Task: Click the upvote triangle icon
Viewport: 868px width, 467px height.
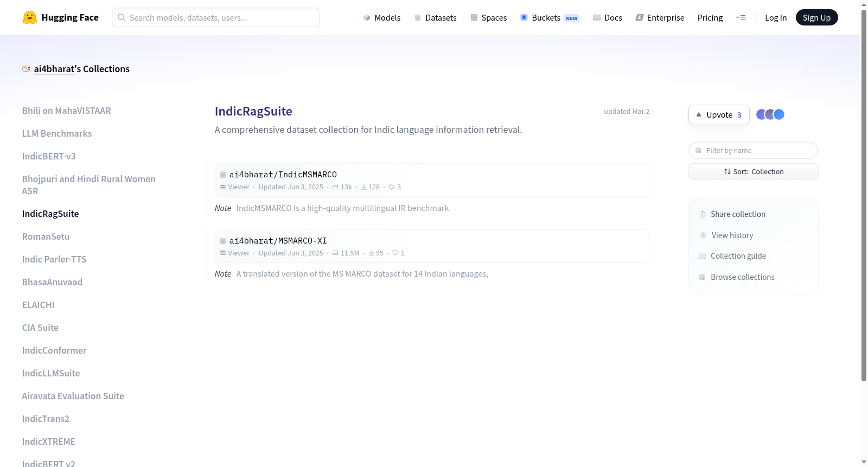Action: [699, 114]
